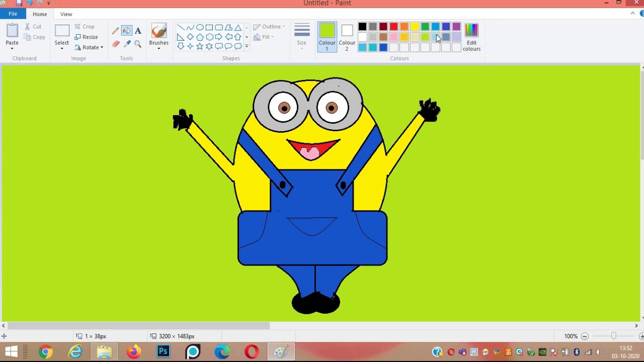Choose the Pentagon shape

[x=200, y=37]
